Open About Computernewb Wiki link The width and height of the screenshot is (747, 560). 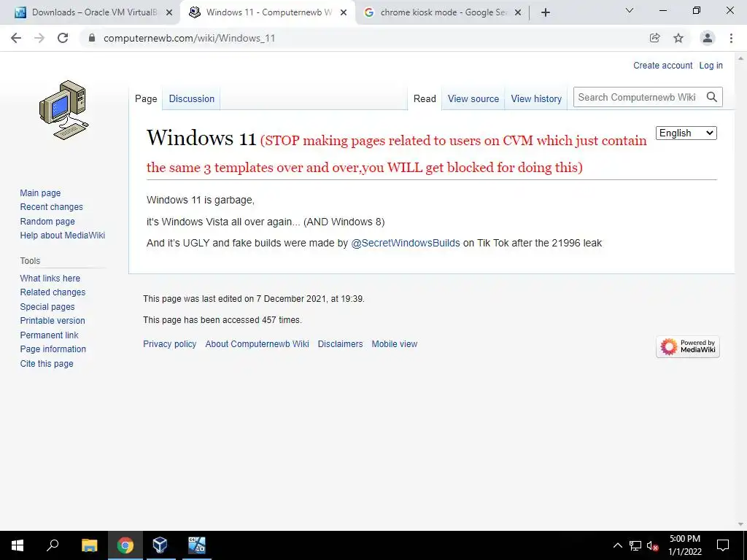coord(258,344)
